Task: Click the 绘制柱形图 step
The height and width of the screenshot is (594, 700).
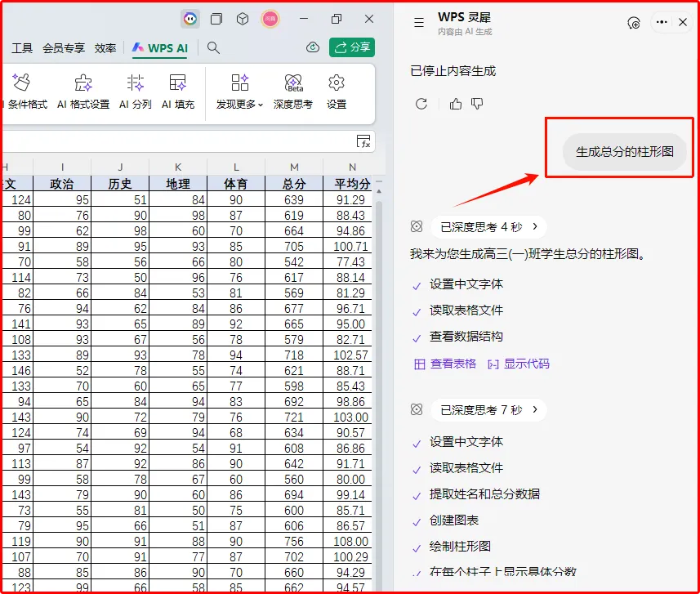Action: pos(460,547)
